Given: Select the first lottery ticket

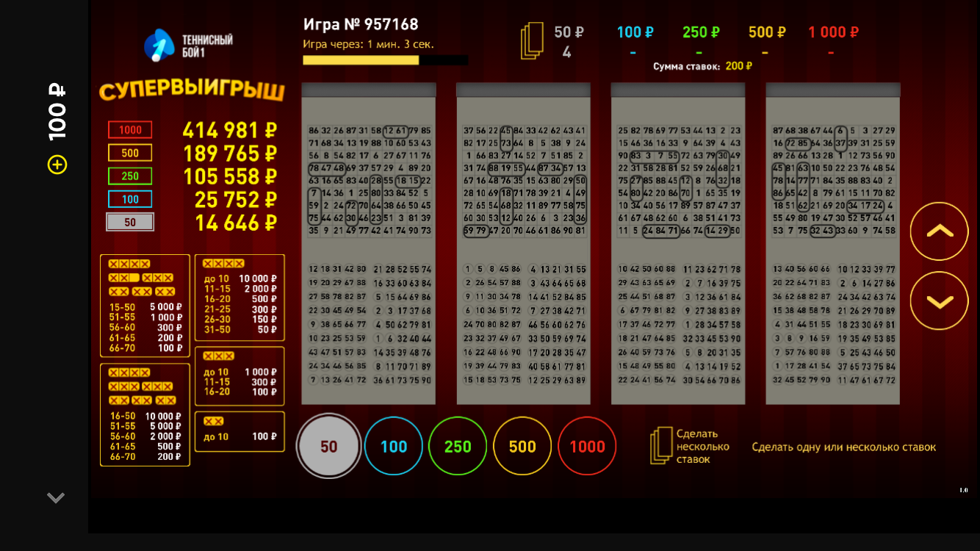Looking at the screenshot, I should pos(369,243).
